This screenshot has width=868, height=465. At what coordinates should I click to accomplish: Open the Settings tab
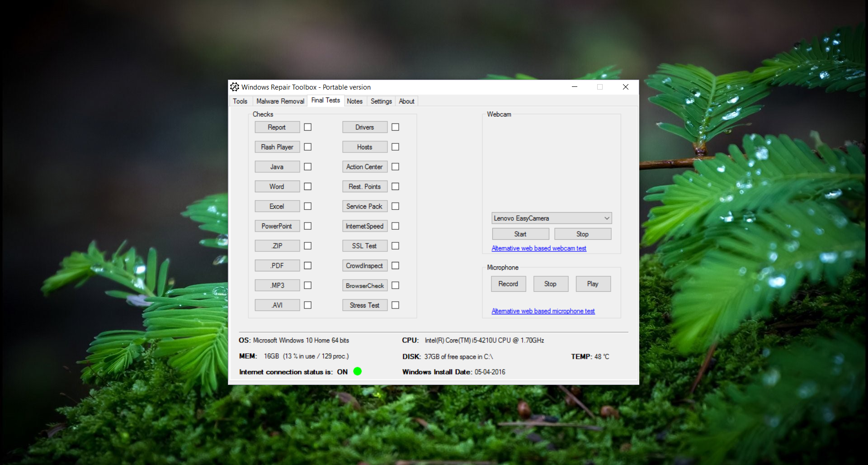[381, 101]
